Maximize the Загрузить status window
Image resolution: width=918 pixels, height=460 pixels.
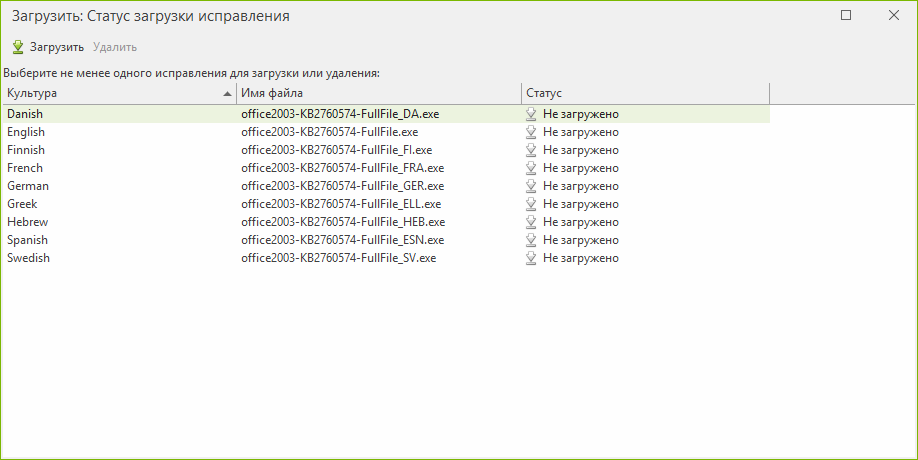[x=846, y=15]
